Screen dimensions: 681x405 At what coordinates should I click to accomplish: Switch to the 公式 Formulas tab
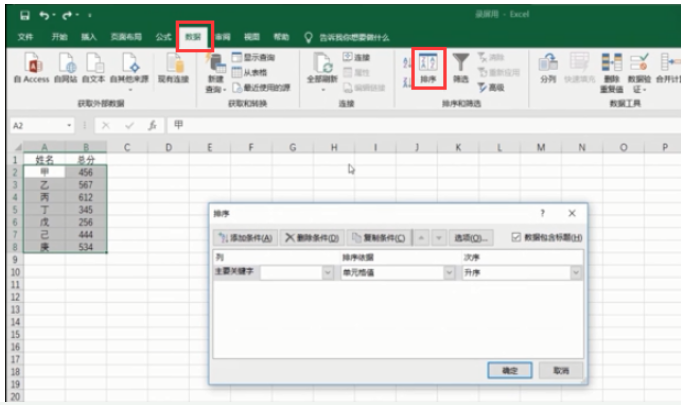[163, 37]
